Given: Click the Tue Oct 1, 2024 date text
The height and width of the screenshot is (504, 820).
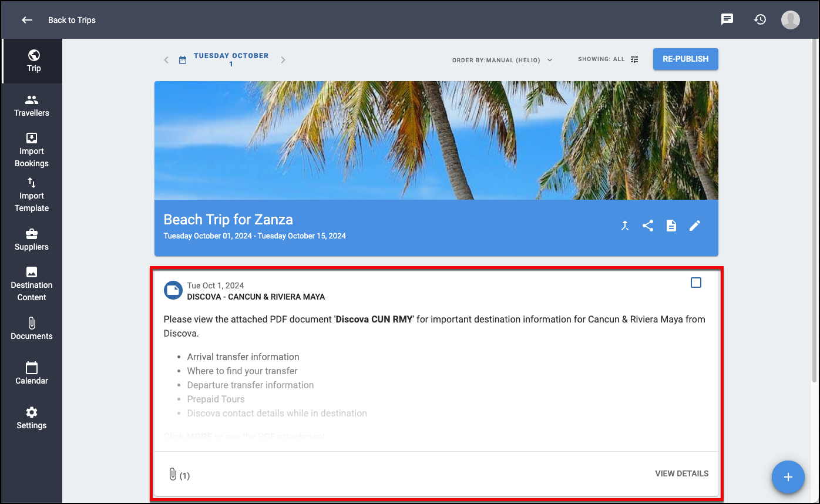Looking at the screenshot, I should tap(216, 286).
